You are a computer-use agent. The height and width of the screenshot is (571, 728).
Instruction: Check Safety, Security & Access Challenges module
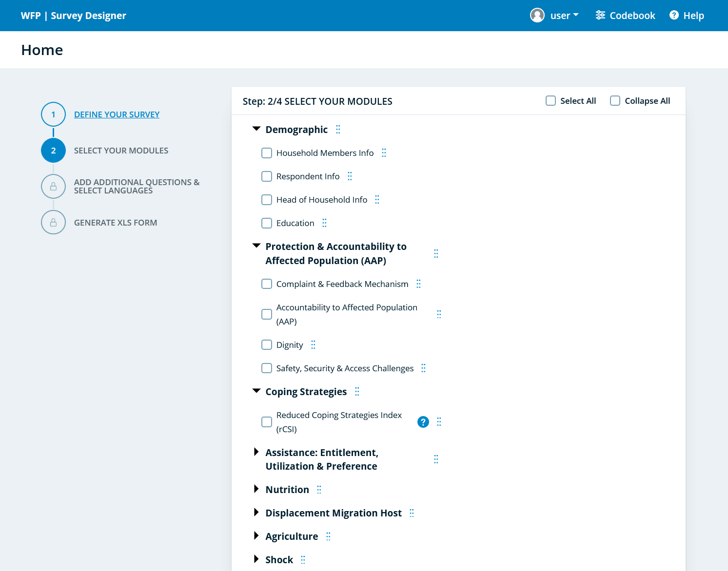point(267,368)
